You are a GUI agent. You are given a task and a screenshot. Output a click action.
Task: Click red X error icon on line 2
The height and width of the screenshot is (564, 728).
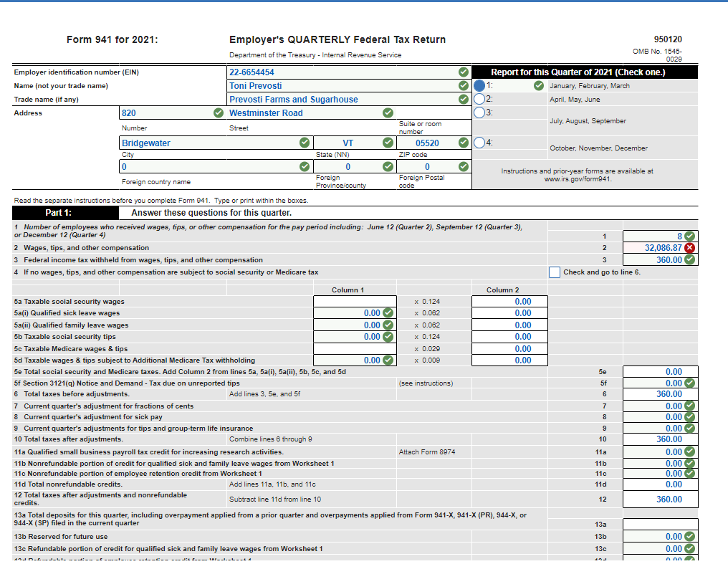pyautogui.click(x=690, y=247)
